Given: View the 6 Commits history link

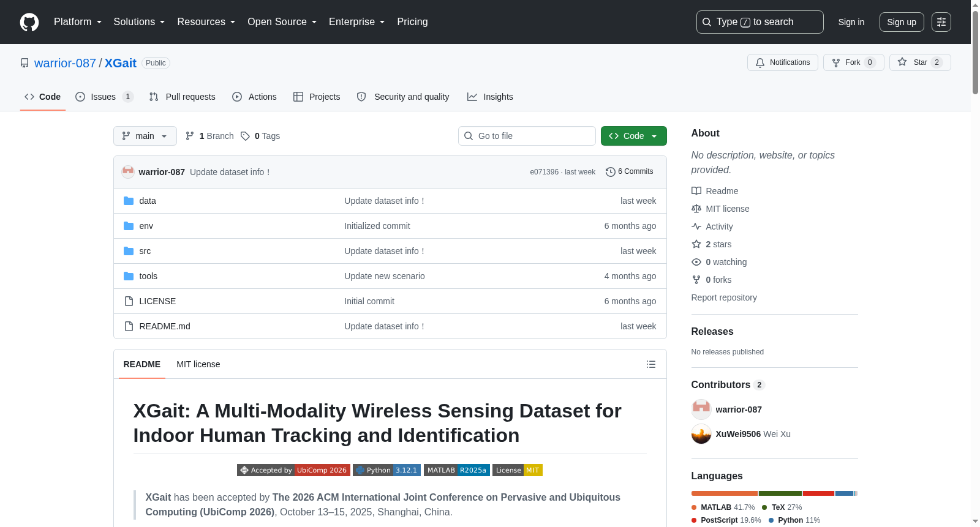Looking at the screenshot, I should (x=630, y=172).
